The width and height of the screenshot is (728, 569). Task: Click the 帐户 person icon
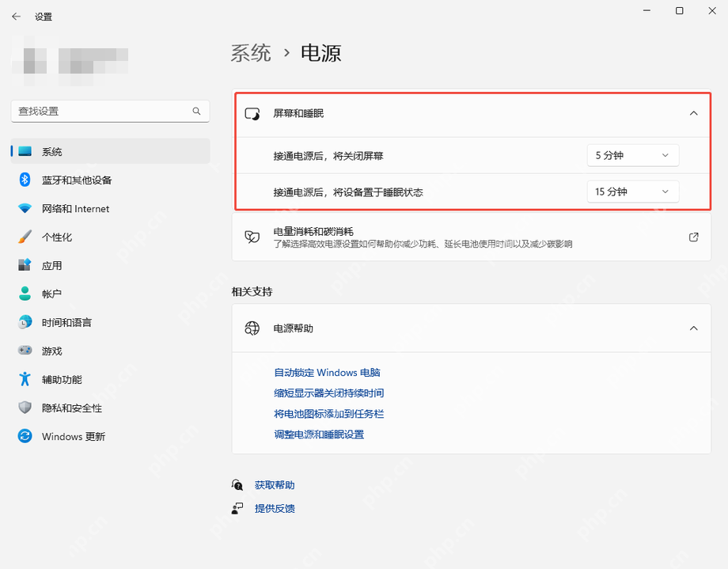click(25, 294)
